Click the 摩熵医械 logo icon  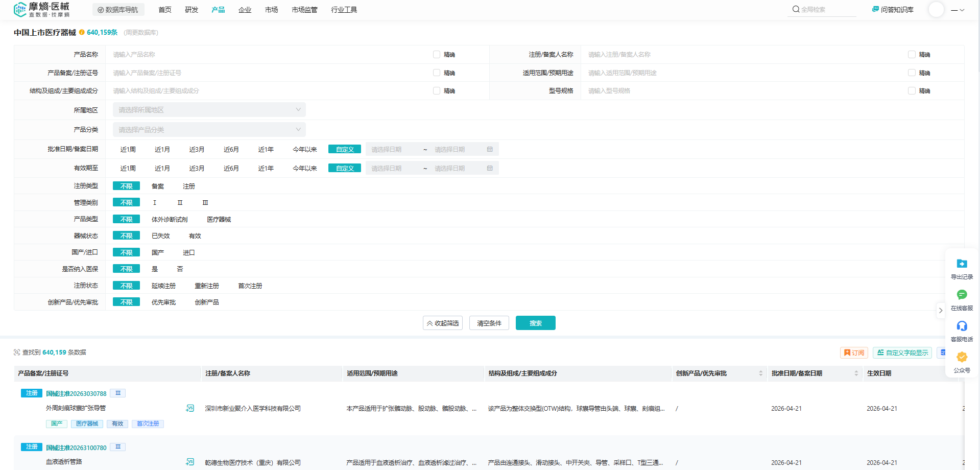(x=20, y=9)
